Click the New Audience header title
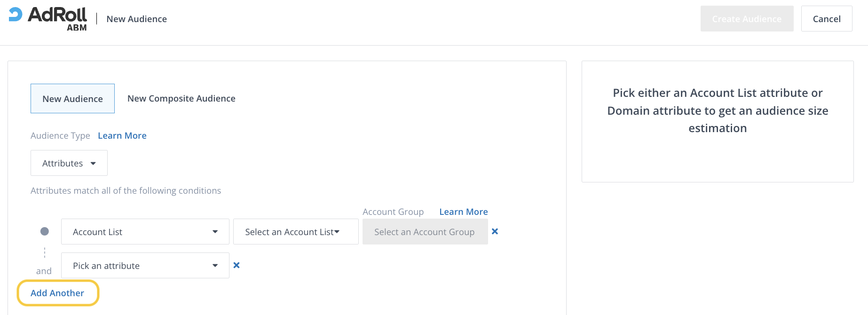The width and height of the screenshot is (868, 315). tap(136, 19)
